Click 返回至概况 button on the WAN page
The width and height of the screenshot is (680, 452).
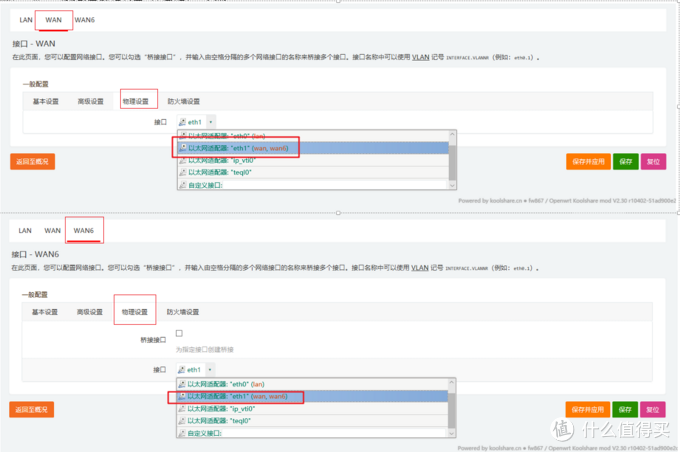33,161
